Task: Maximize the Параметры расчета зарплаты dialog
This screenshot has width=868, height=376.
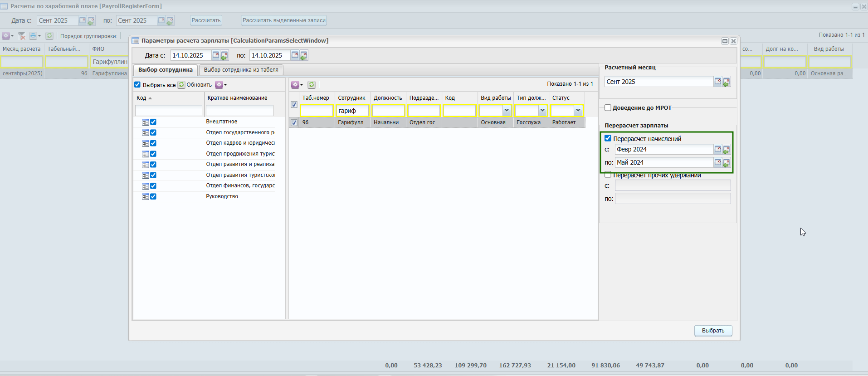Action: point(725,41)
